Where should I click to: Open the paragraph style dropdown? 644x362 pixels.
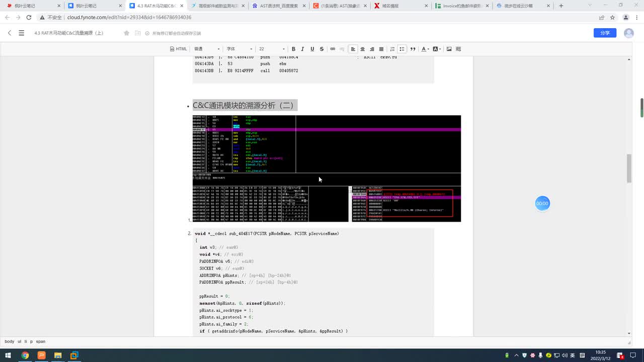207,49
